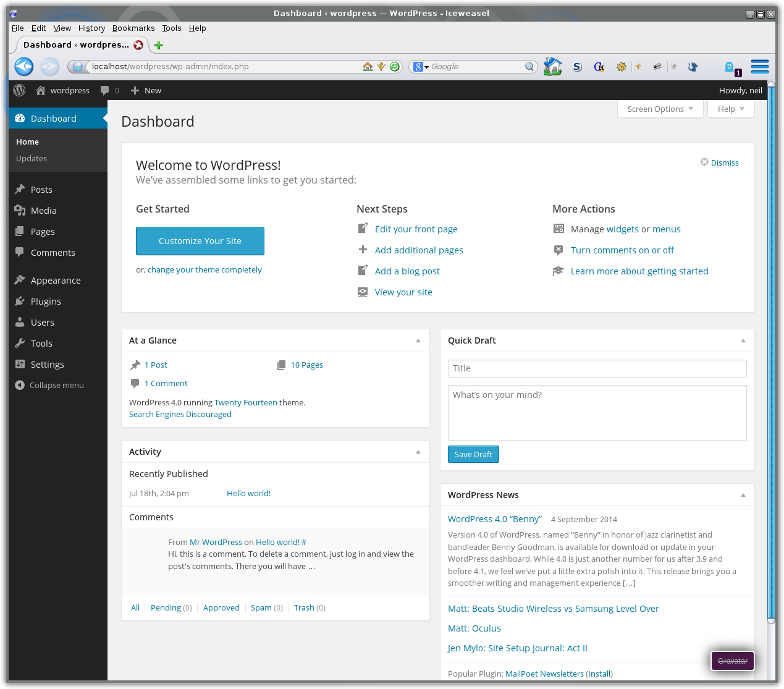Open the Hello world! recent post link
784x689 pixels.
click(248, 494)
